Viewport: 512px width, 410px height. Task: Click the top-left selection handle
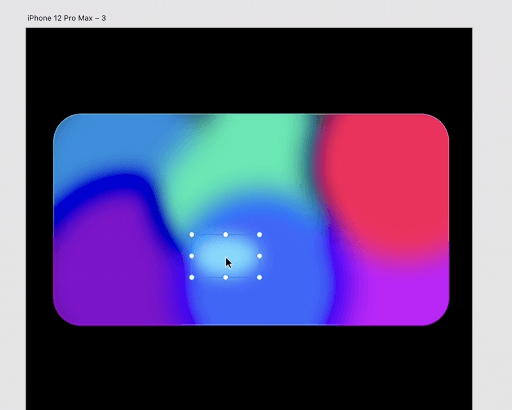pos(192,235)
